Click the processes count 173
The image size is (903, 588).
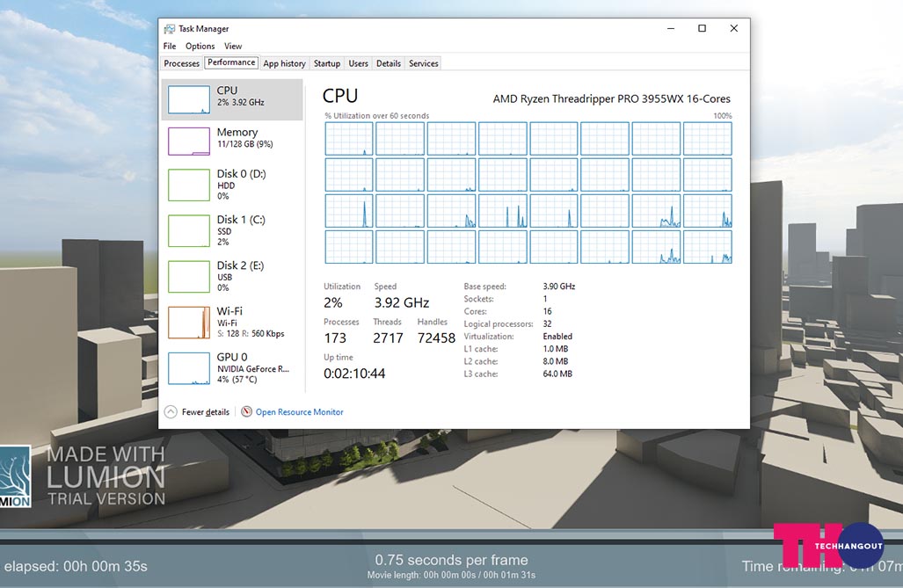click(x=335, y=338)
